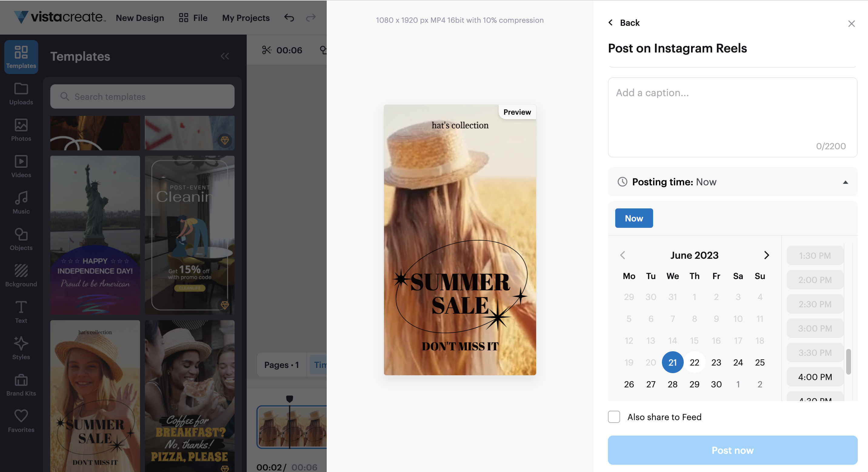Collapse the Templates panel with double chevron
Image resolution: width=868 pixels, height=472 pixels.
(x=225, y=56)
